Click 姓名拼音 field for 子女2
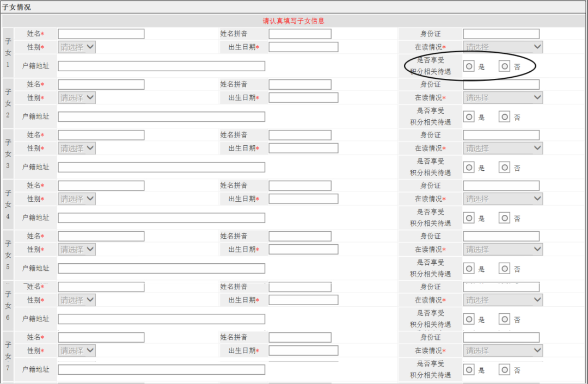Image resolution: width=588 pixels, height=384 pixels. pyautogui.click(x=299, y=84)
